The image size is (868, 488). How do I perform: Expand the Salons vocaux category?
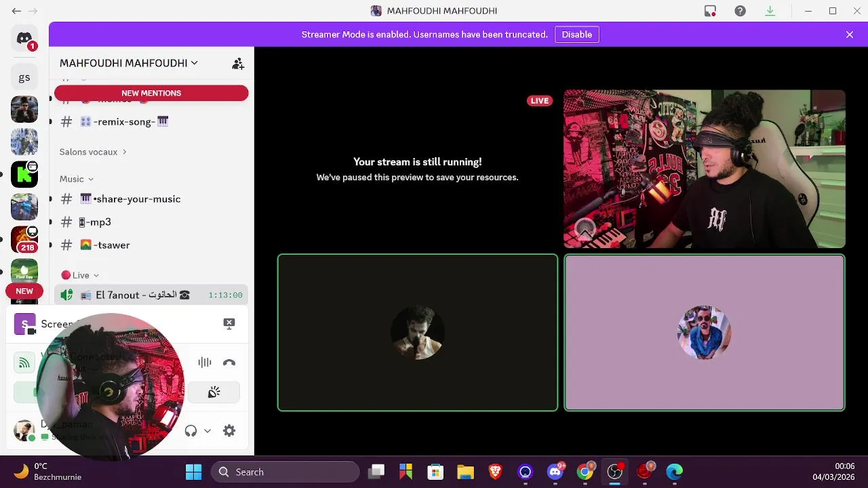pyautogui.click(x=93, y=152)
